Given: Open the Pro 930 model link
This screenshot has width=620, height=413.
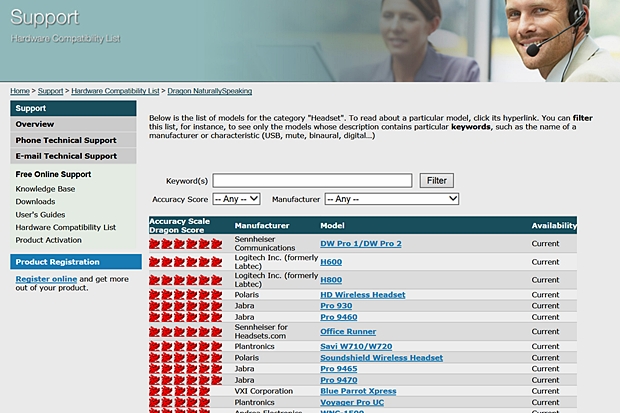Looking at the screenshot, I should coord(336,306).
